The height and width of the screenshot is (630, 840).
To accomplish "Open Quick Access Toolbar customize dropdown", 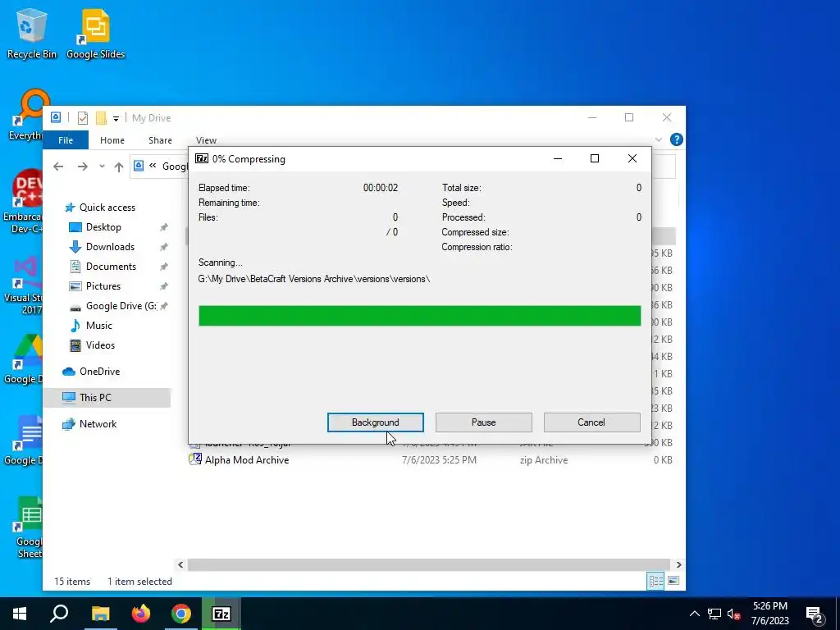I will [x=116, y=118].
